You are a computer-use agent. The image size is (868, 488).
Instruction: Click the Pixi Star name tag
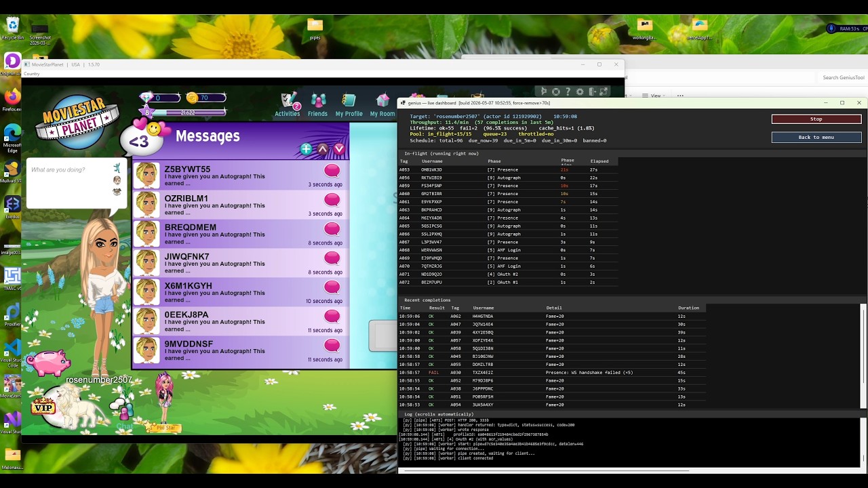(163, 428)
